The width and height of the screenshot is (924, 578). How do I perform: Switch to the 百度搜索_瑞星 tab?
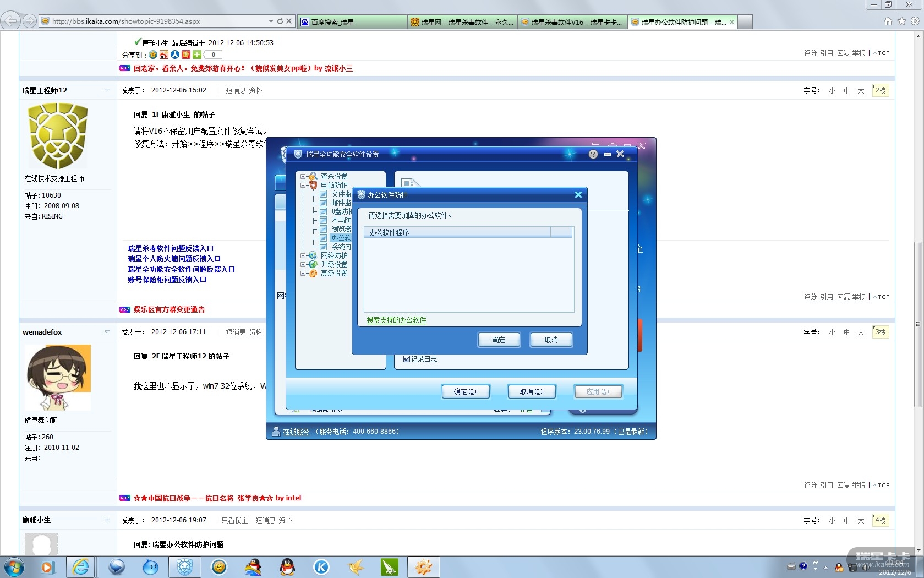(352, 22)
